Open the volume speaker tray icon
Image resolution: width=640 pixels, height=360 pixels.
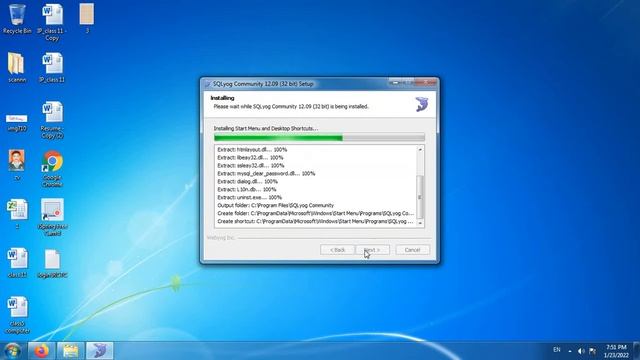[x=581, y=351]
